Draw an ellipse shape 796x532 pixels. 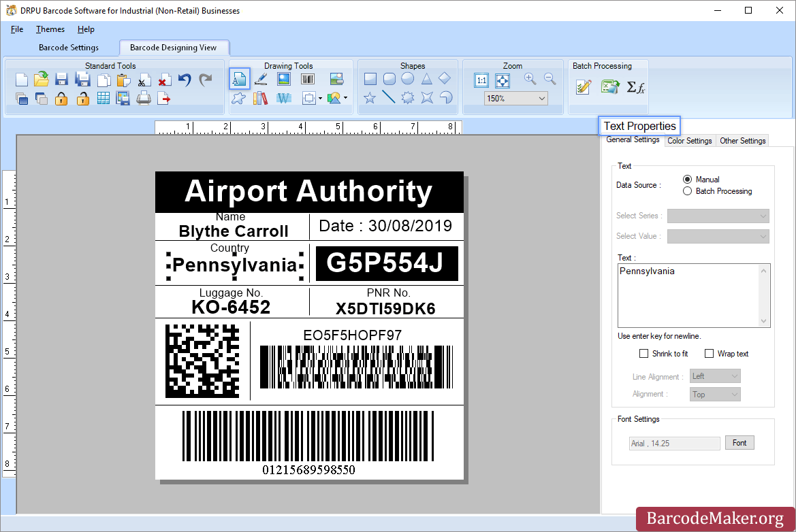408,78
